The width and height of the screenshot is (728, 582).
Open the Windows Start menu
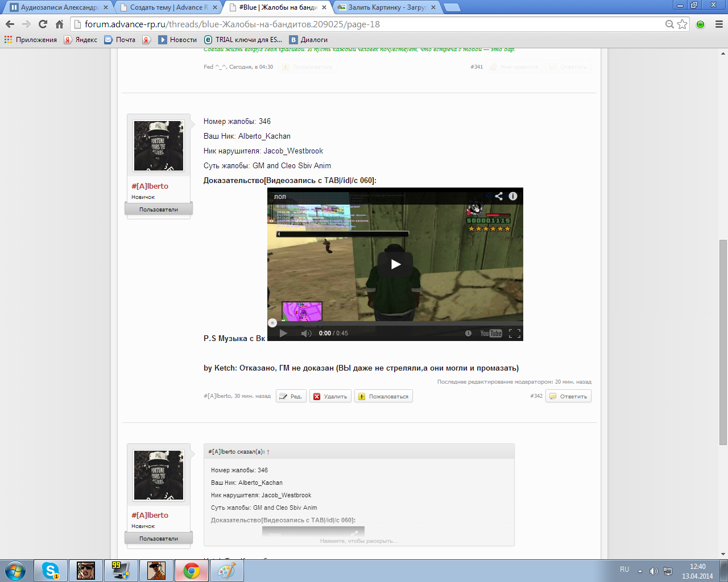tap(14, 571)
